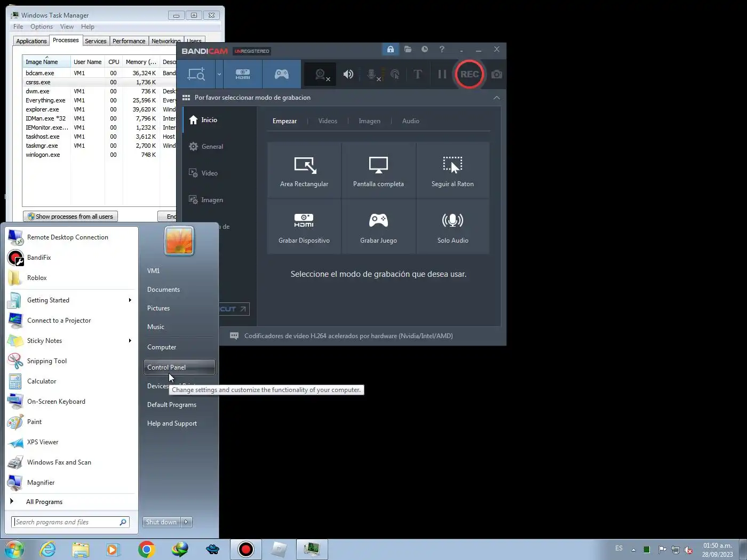Screen dimensions: 747x560
Task: Click the Shut down button
Action: click(162, 522)
